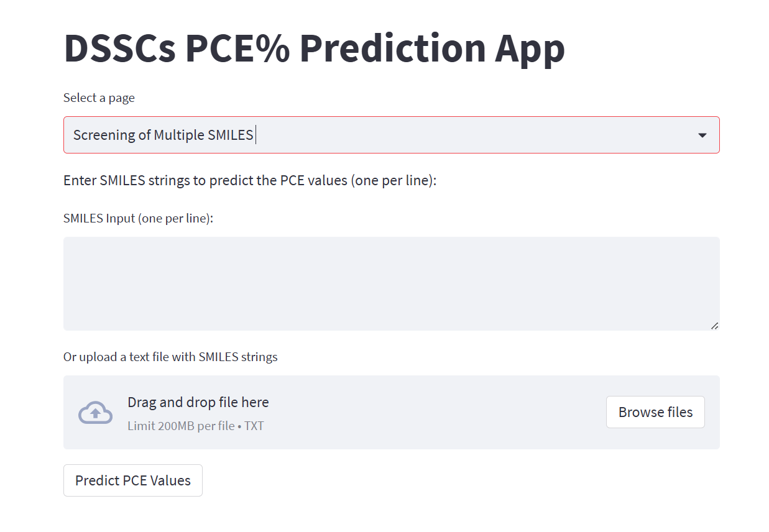Click the "TXT" file type text
The height and width of the screenshot is (532, 769).
click(x=254, y=426)
